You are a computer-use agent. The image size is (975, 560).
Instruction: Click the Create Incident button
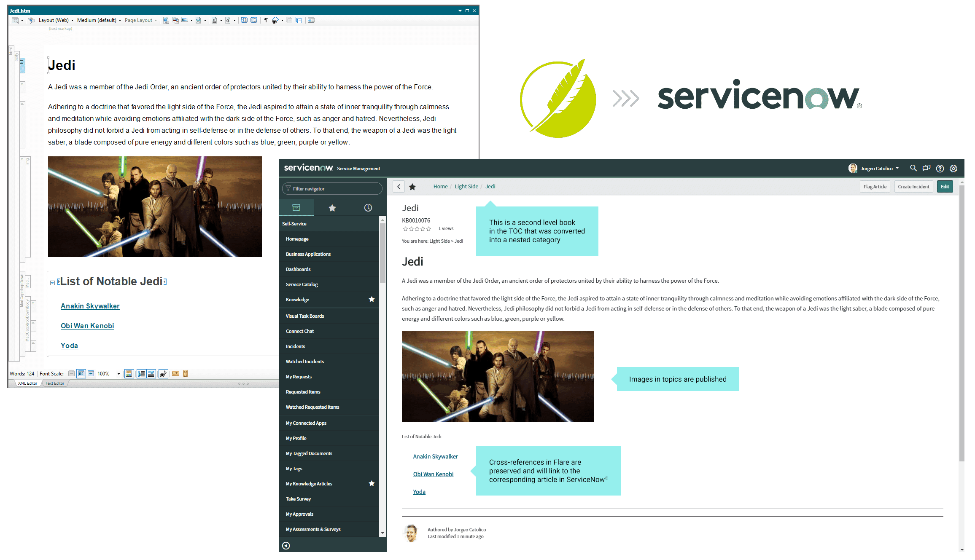(913, 187)
